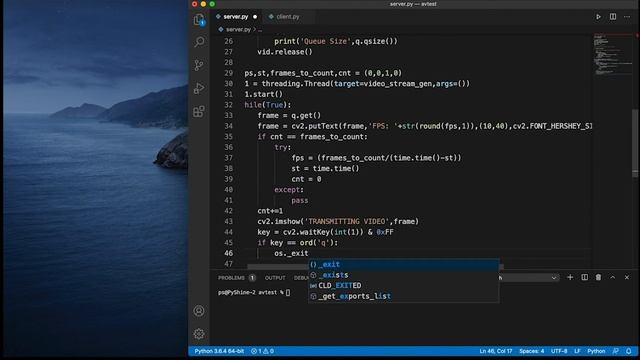This screenshot has width=640, height=360.
Task: Choose the CLD_EXITED autocomplete suggestion
Action: pyautogui.click(x=404, y=285)
